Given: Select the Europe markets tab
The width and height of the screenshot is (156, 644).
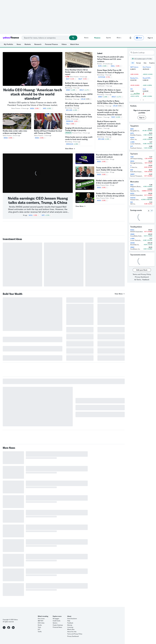Looking at the screenshot, I should tap(139, 63).
